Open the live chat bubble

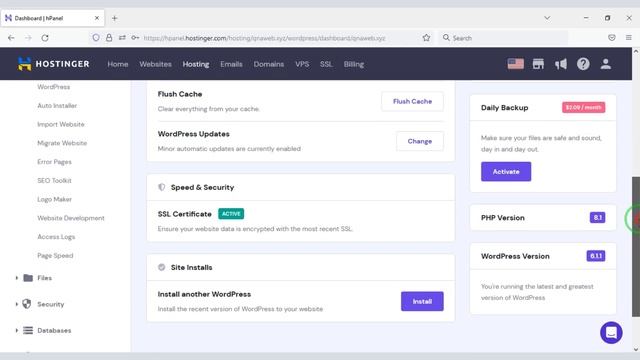(611, 333)
